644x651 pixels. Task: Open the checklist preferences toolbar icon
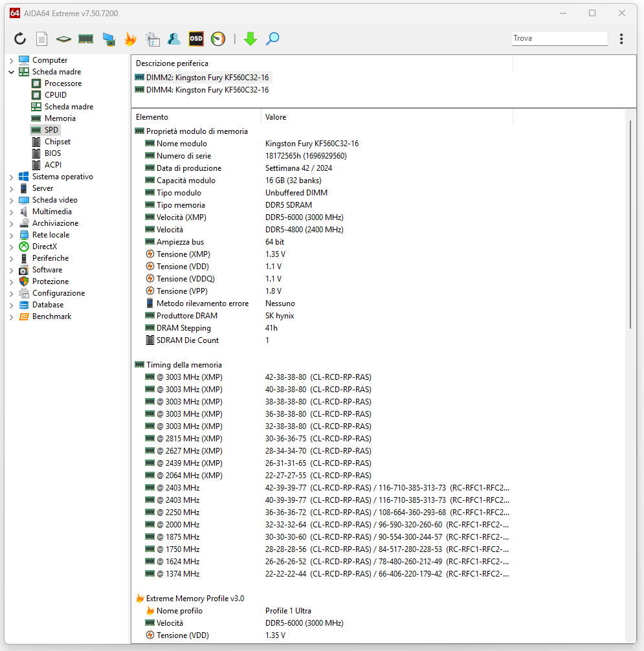click(152, 39)
